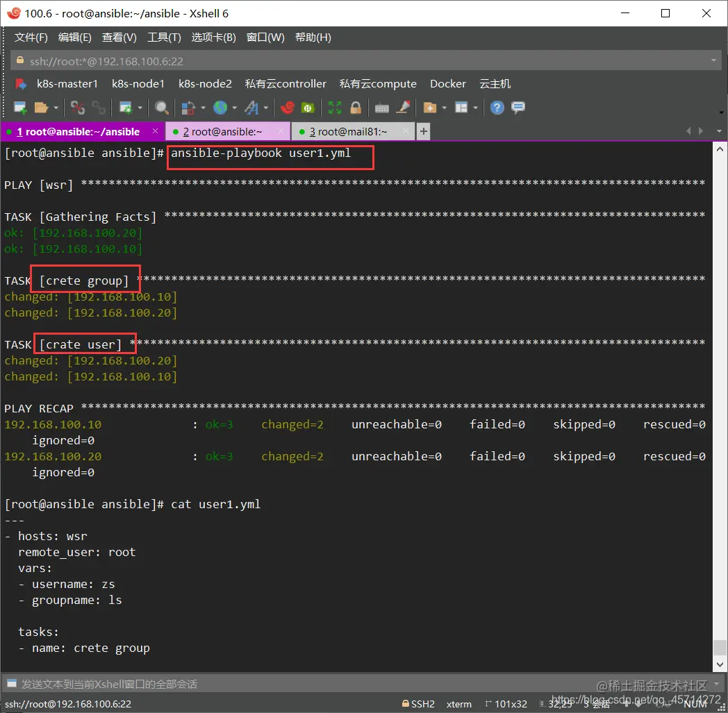
Task: Click the highlighter pen icon
Action: click(403, 108)
